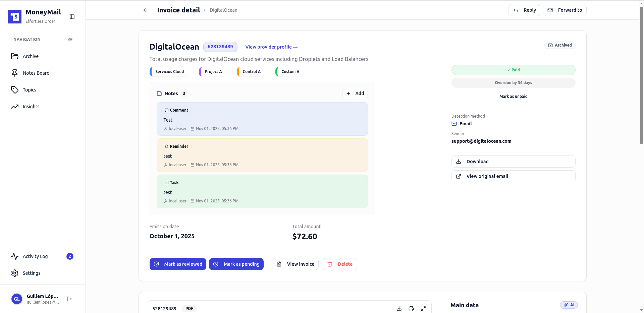644x313 pixels.
Task: Select the Topics tag icon
Action: [x=15, y=89]
